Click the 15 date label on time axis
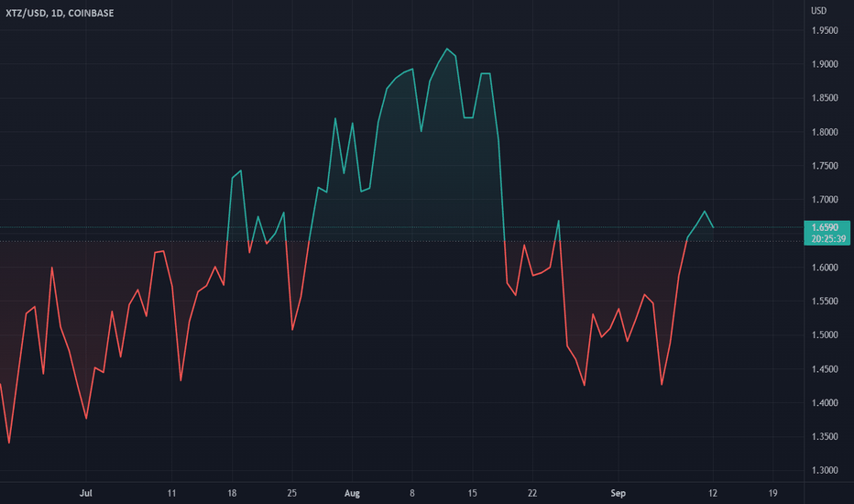Image resolution: width=854 pixels, height=504 pixels. (472, 493)
